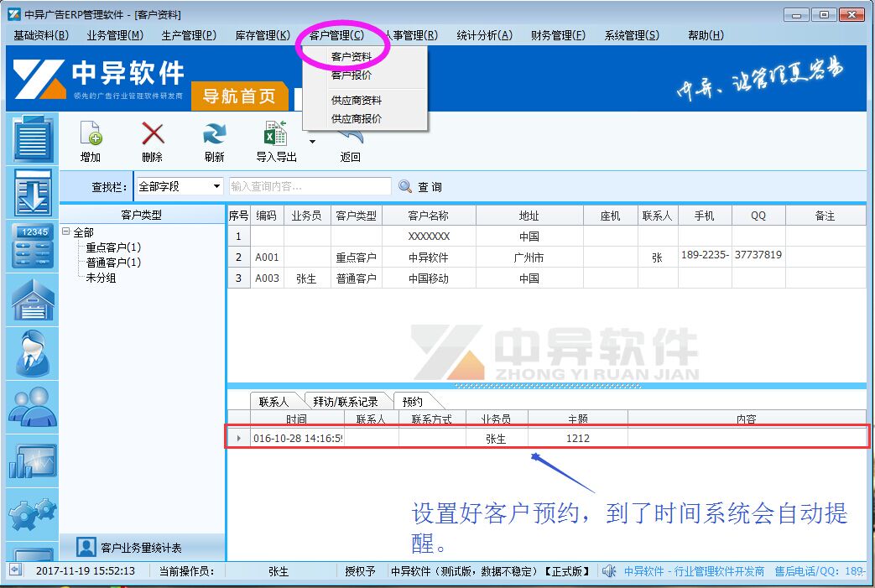Open the two-people group sidebar icon
The image size is (875, 588).
(33, 407)
